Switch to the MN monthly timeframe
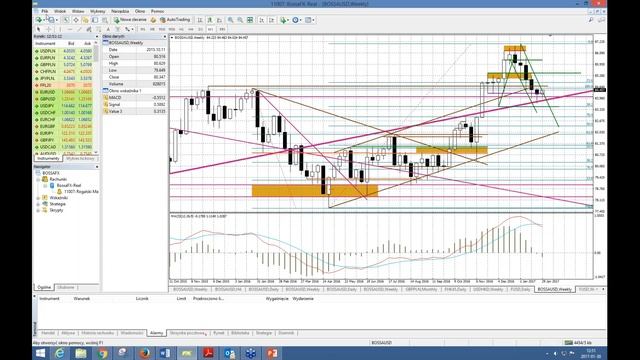 click(x=222, y=29)
